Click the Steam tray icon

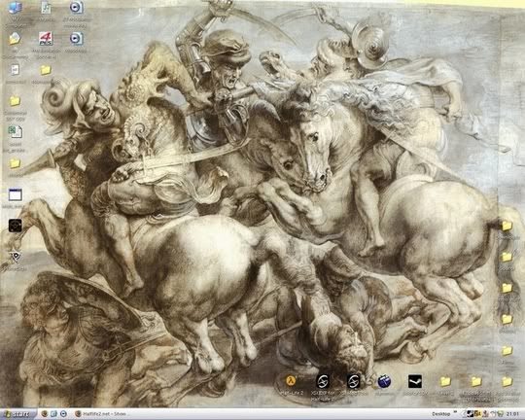pos(471,414)
